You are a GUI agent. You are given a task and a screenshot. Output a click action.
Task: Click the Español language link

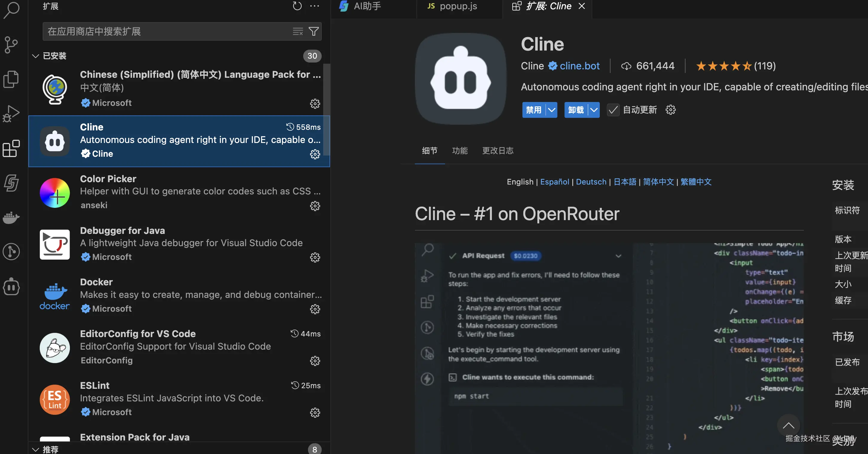(x=554, y=182)
